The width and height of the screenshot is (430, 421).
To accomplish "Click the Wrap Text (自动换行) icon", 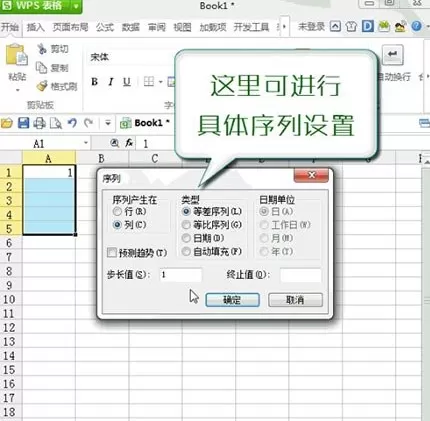I will point(393,55).
